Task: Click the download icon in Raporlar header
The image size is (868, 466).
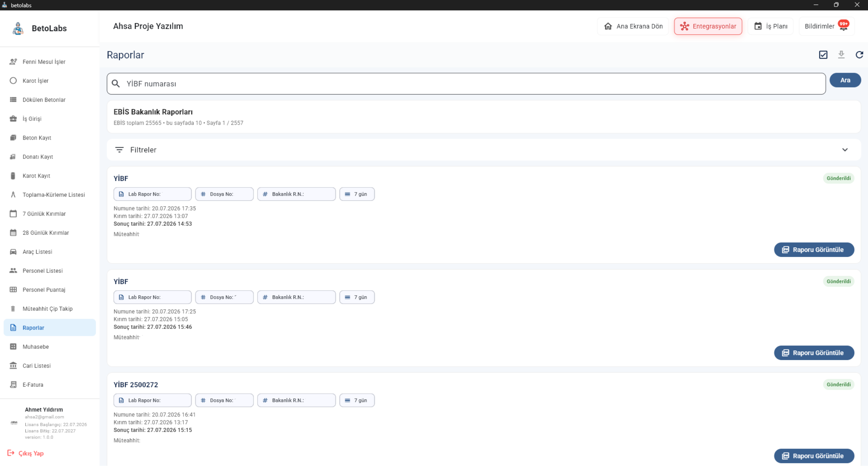Action: pyautogui.click(x=841, y=55)
